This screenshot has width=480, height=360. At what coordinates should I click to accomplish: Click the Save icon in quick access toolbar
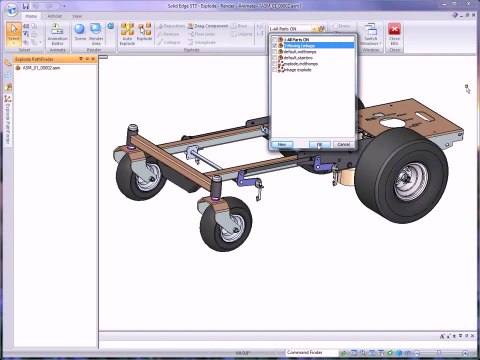point(26,6)
